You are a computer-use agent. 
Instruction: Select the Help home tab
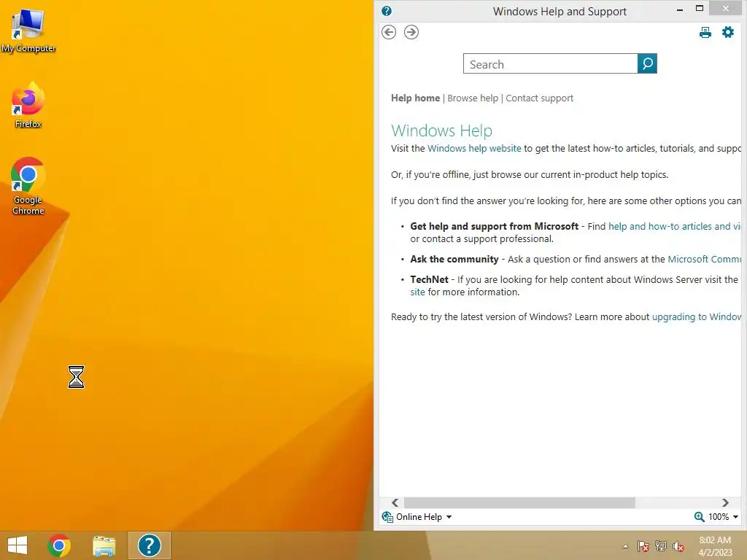(415, 98)
